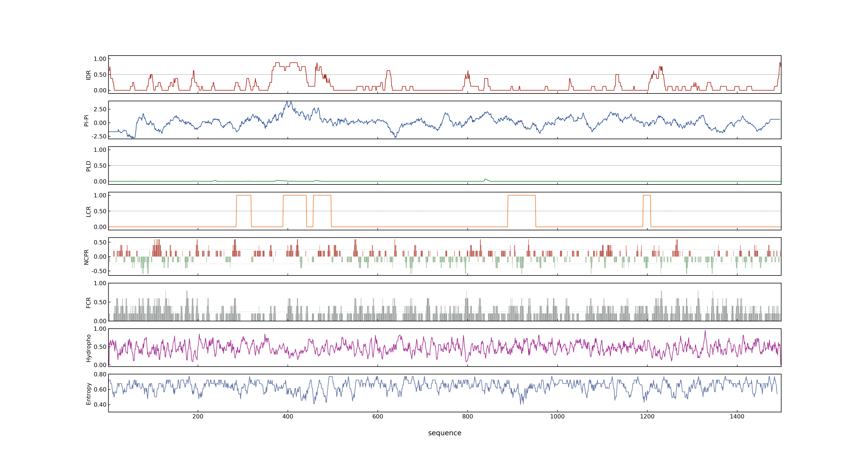Screen dimensions: 868x463
Task: Click the -2.50 tick on Pi-Pi axis
Action: pyautogui.click(x=99, y=136)
